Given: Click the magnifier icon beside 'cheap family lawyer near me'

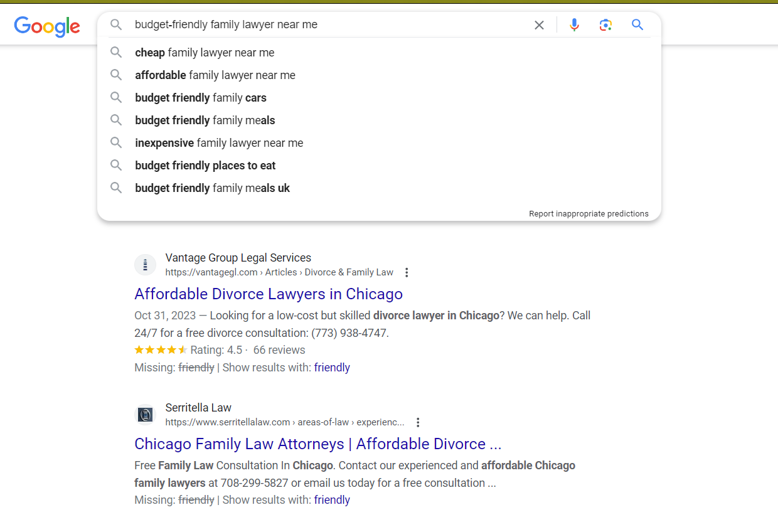Looking at the screenshot, I should (116, 53).
